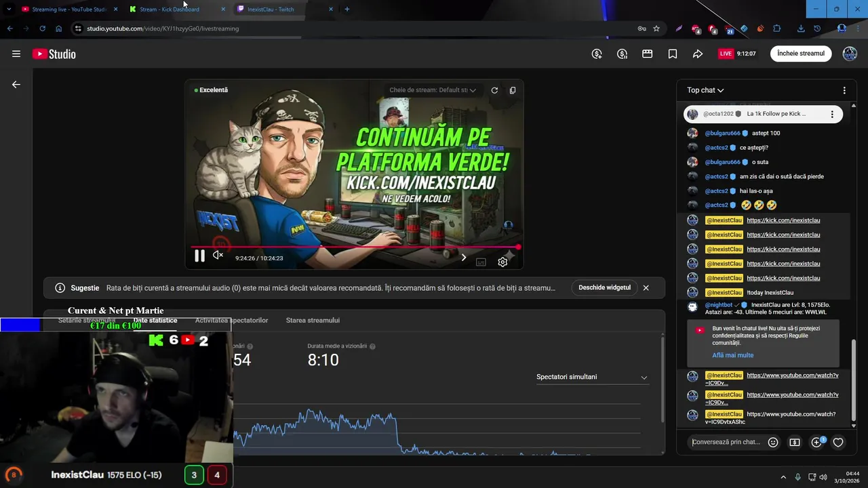
Task: Click the next arrow in preview player
Action: tap(464, 258)
